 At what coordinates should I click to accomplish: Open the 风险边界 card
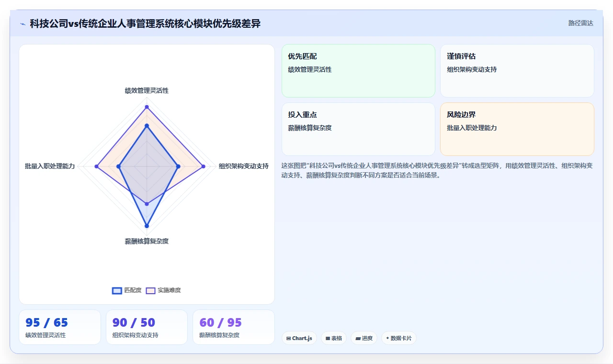(x=517, y=129)
